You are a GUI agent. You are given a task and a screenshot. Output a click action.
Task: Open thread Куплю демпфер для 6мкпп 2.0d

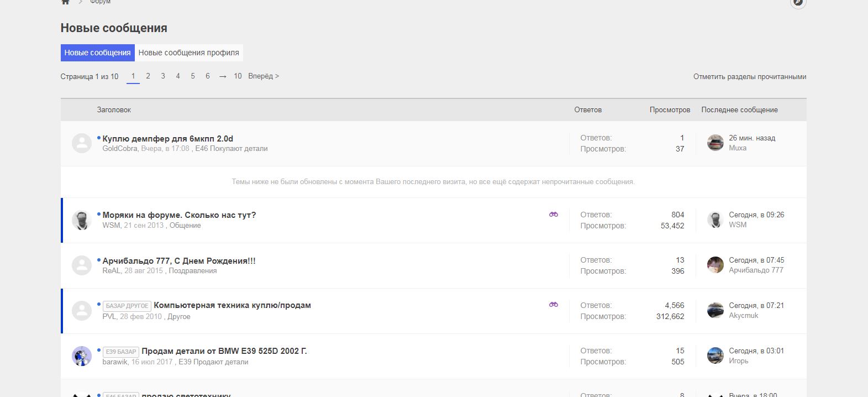pyautogui.click(x=168, y=139)
